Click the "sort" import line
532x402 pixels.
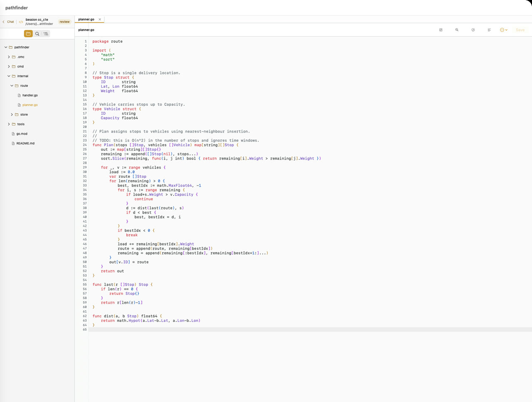pyautogui.click(x=108, y=59)
